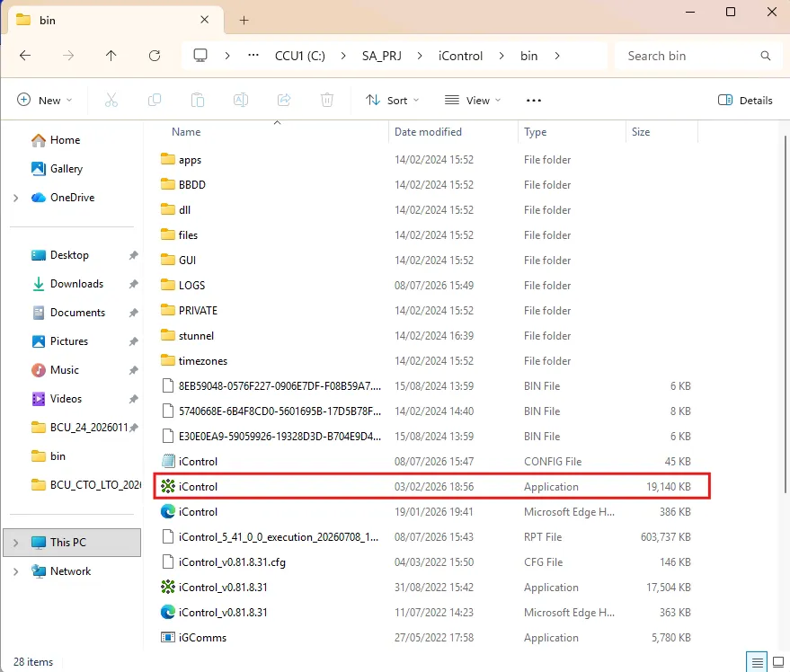Open the New dropdown menu

(x=44, y=101)
